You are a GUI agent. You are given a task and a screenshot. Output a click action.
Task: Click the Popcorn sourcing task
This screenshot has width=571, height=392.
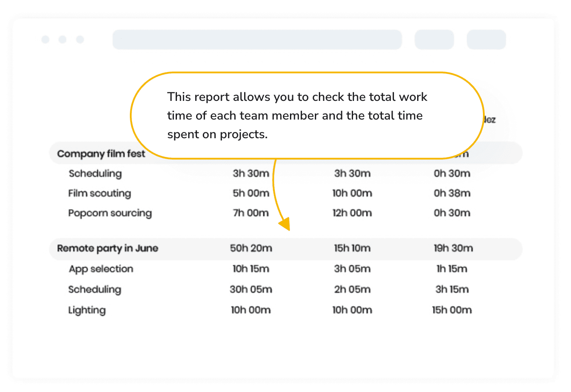(x=110, y=213)
